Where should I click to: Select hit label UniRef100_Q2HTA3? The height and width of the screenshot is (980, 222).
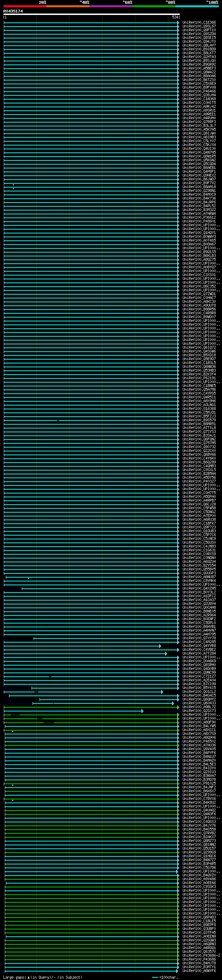click(x=199, y=57)
